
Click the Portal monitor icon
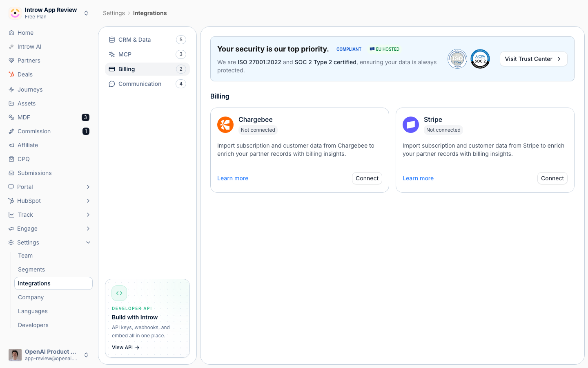pyautogui.click(x=11, y=187)
